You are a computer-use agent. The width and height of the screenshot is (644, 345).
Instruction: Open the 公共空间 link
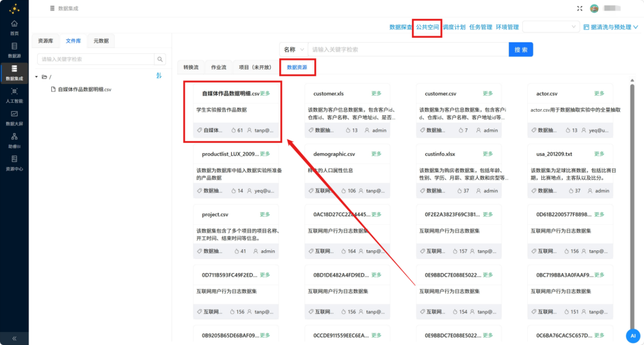click(x=427, y=28)
